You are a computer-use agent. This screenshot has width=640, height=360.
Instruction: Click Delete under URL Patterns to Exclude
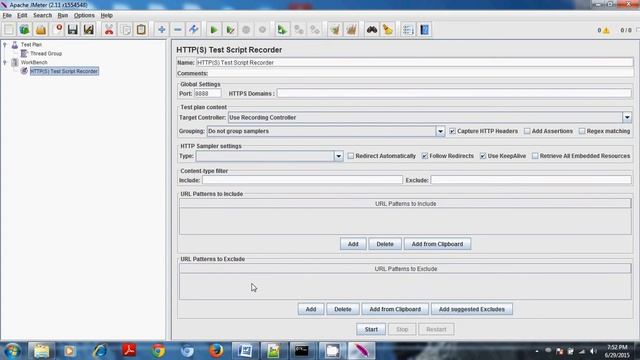[343, 309]
